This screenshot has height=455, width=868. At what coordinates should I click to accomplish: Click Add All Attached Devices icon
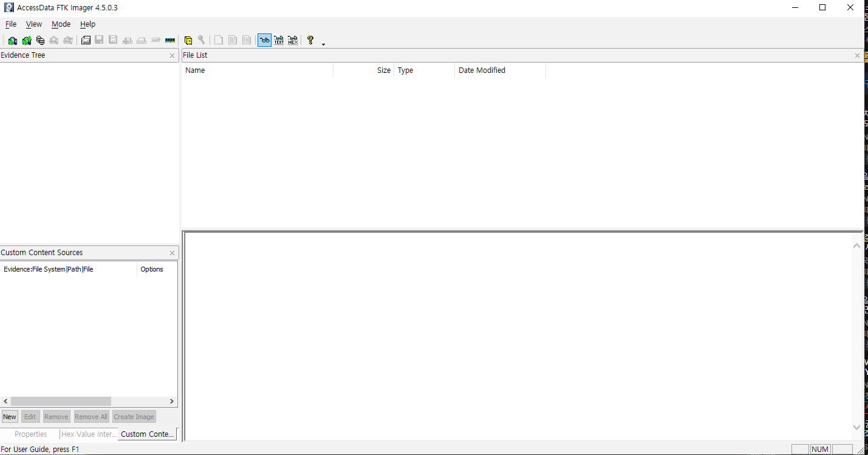pos(26,41)
